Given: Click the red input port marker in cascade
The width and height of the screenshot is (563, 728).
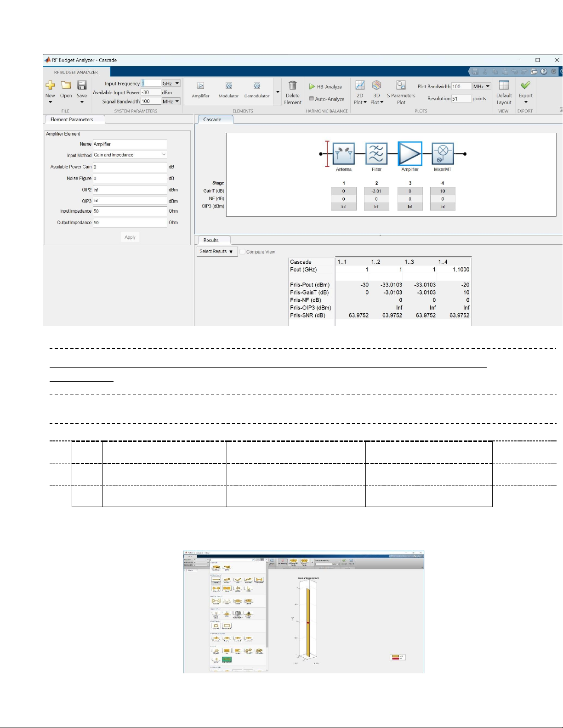Looking at the screenshot, I should (327, 153).
